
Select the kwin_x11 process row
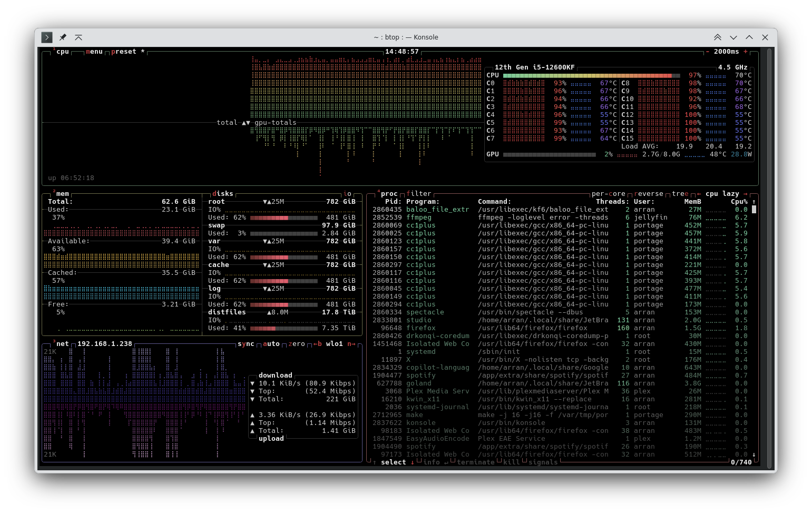click(560, 399)
